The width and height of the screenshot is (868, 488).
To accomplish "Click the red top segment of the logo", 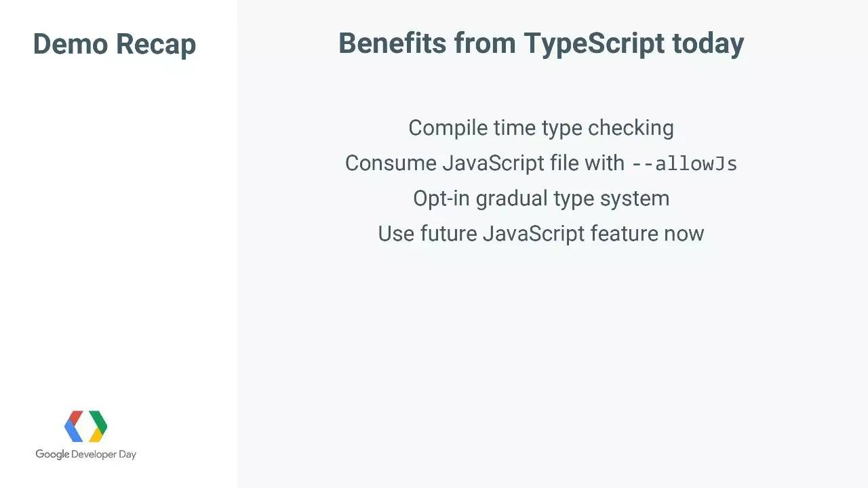I will coord(75,415).
